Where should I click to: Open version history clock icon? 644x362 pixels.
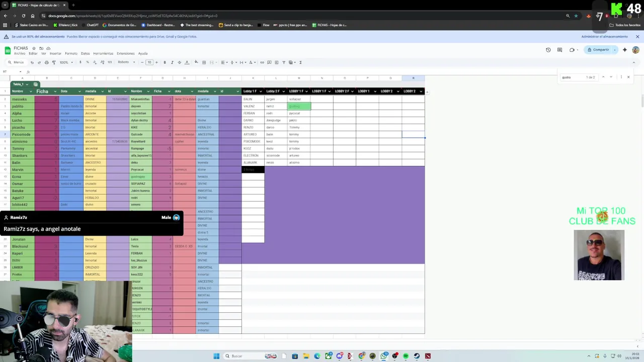pos(548,50)
